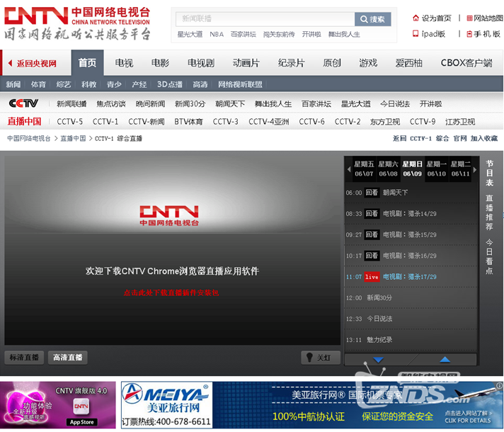Click the 加入收藏 bookmark link
This screenshot has height=432, width=504.
click(484, 139)
